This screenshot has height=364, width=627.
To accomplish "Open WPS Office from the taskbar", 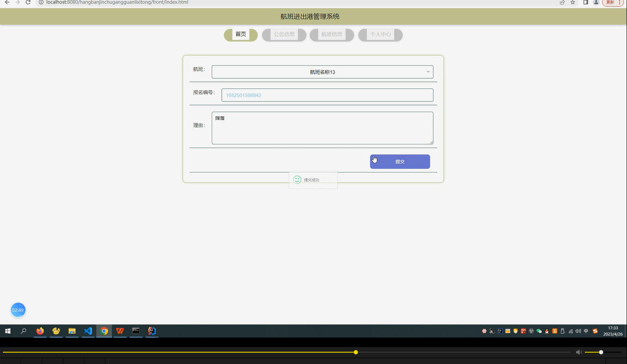I will (120, 331).
